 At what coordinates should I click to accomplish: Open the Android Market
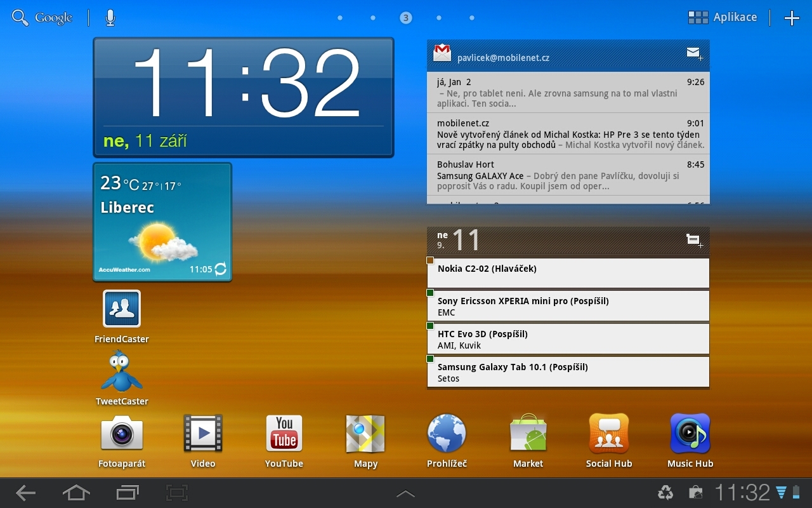coord(527,435)
